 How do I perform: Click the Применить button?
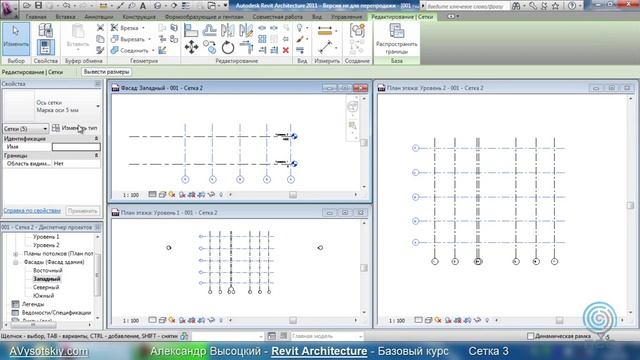point(82,211)
